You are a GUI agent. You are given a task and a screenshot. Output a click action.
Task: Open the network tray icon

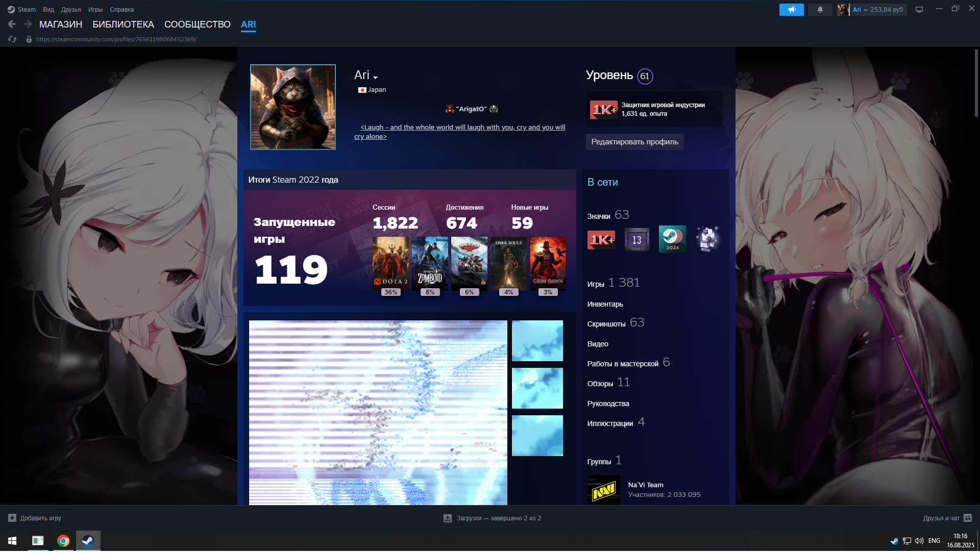pyautogui.click(x=907, y=541)
